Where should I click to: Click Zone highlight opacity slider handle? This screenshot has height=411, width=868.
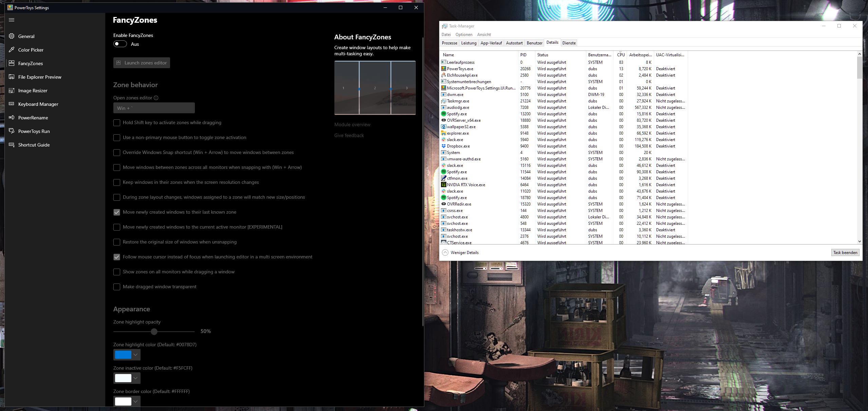(x=154, y=332)
